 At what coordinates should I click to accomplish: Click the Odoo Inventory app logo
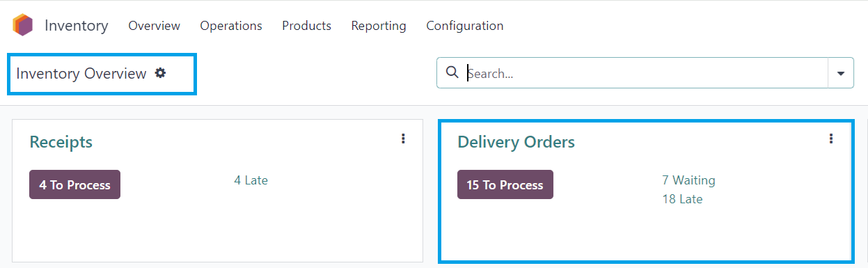tap(22, 26)
